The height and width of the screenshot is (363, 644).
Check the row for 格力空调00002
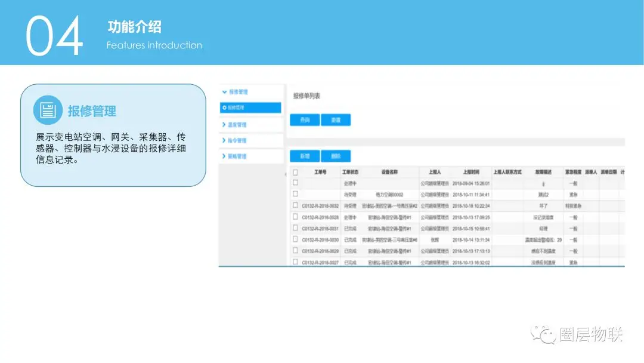pyautogui.click(x=295, y=193)
